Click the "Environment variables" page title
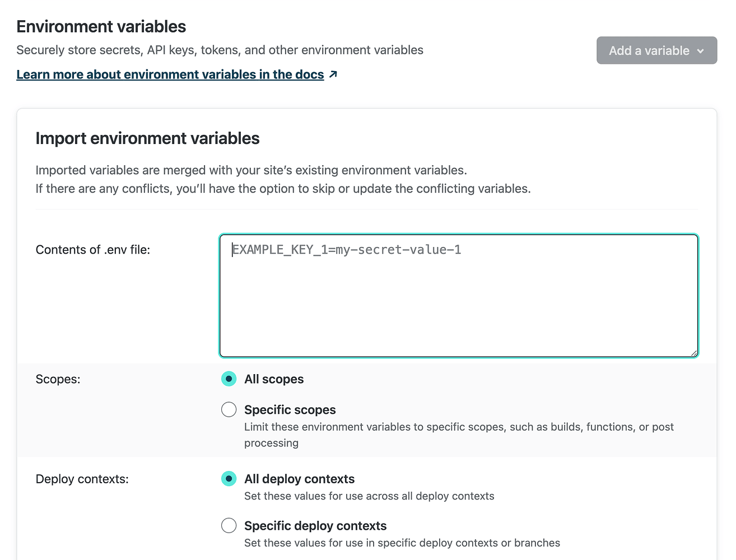This screenshot has height=560, width=736. (x=101, y=26)
